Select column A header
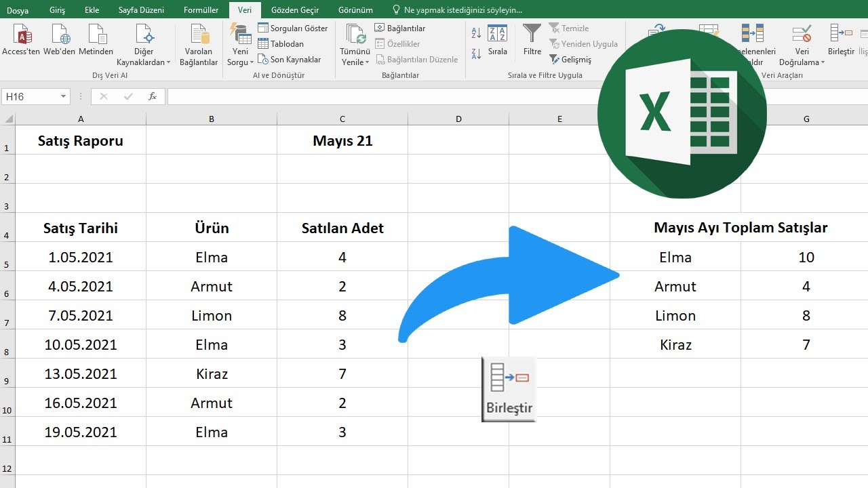 click(x=81, y=119)
